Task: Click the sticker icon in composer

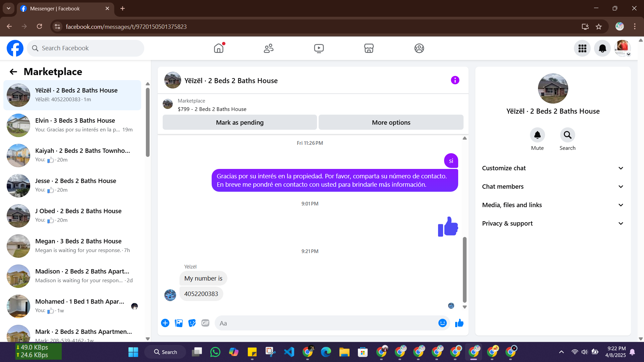Action: pos(192,323)
